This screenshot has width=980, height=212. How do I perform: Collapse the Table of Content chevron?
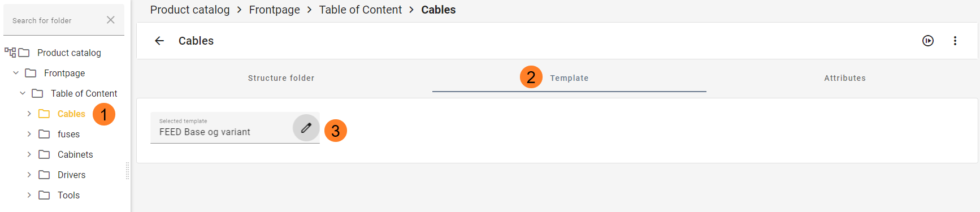pyautogui.click(x=23, y=93)
